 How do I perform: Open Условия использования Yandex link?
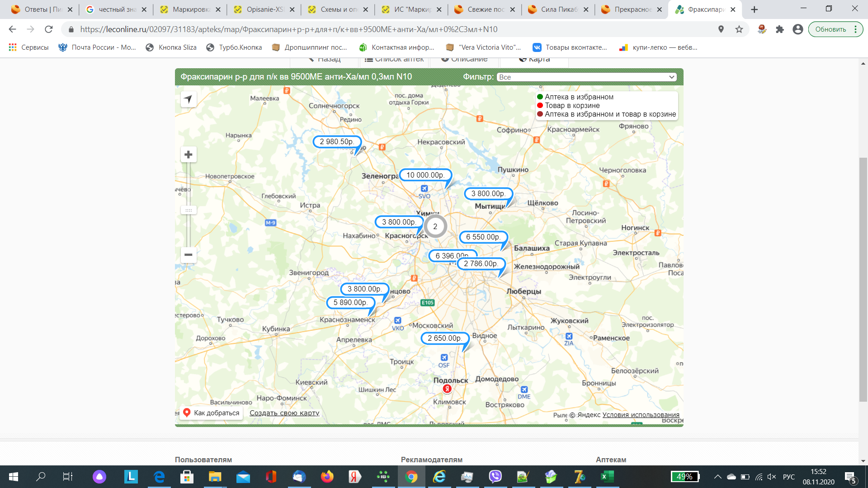(641, 415)
